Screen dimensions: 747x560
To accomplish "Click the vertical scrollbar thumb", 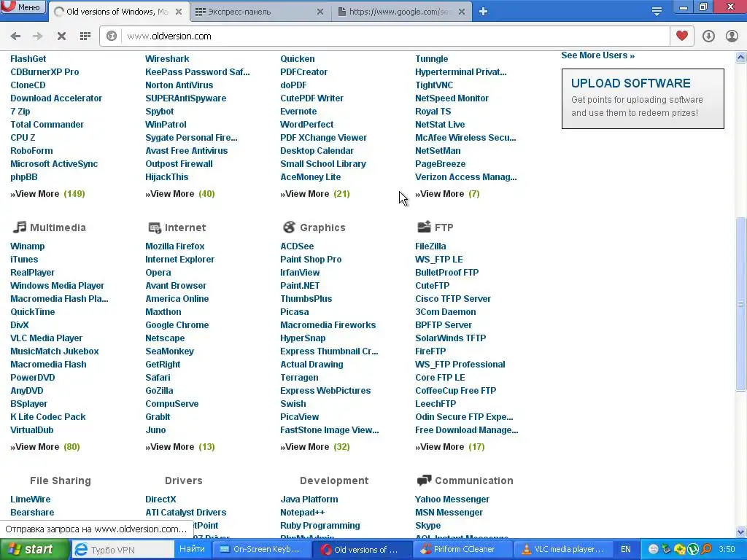I will point(741,304).
